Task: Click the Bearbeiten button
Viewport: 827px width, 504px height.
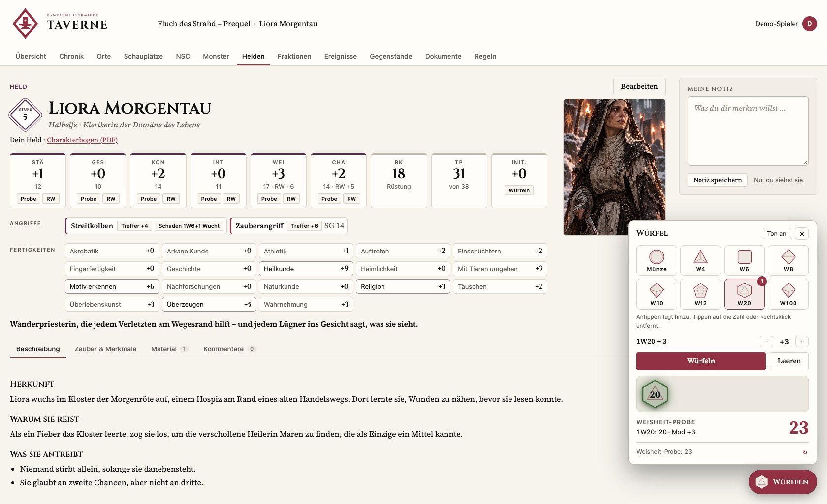Action: (639, 86)
